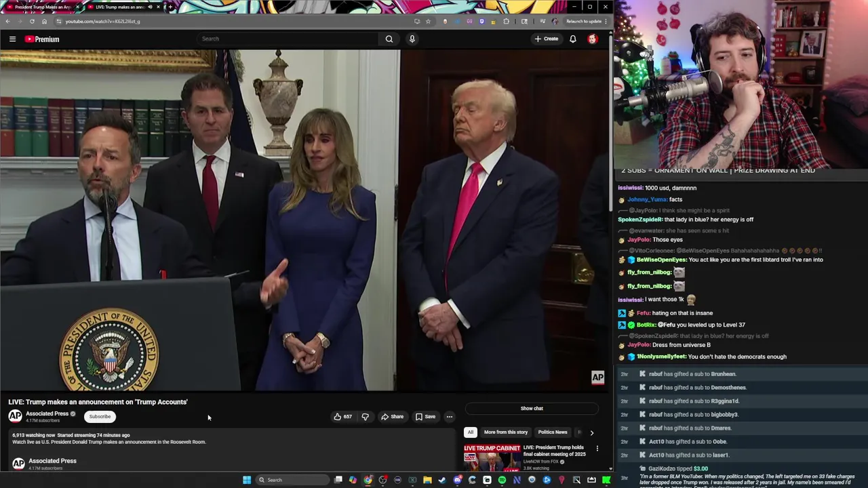Open options for LIVE Trump Cabinet video
The width and height of the screenshot is (868, 488).
point(597,448)
